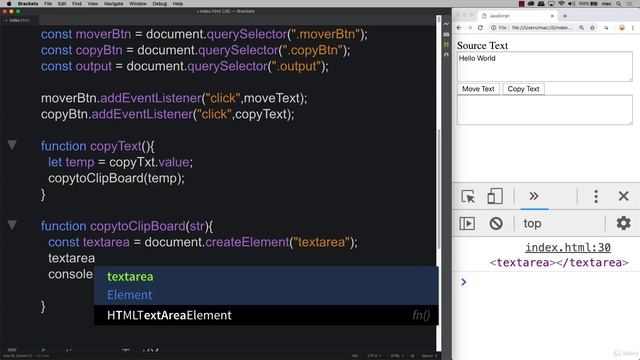
Task: Open the File menu
Action: (x=48, y=4)
